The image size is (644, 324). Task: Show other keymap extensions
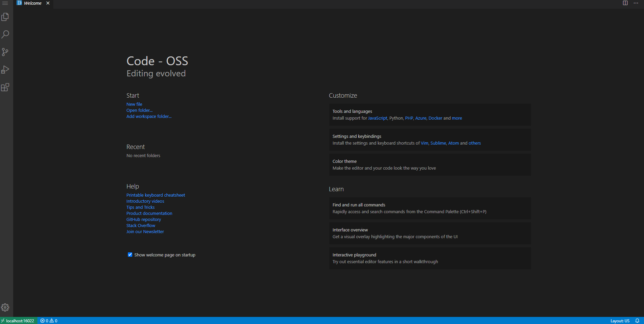(475, 143)
